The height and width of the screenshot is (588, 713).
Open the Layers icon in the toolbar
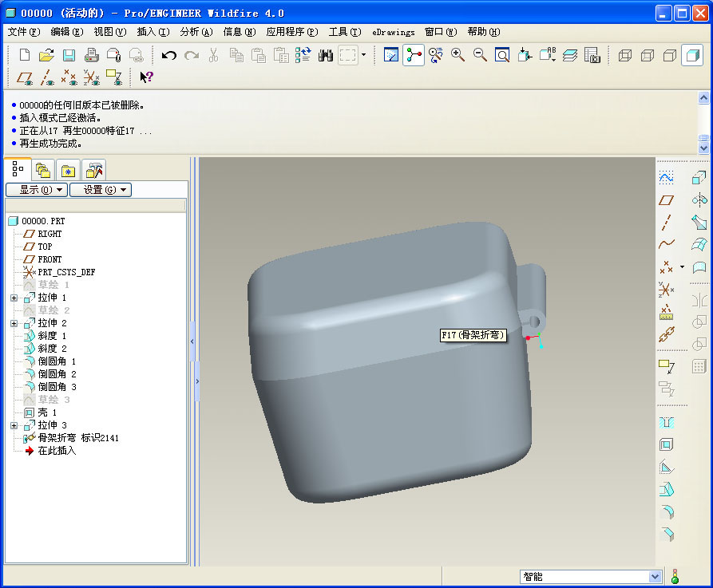pyautogui.click(x=570, y=55)
